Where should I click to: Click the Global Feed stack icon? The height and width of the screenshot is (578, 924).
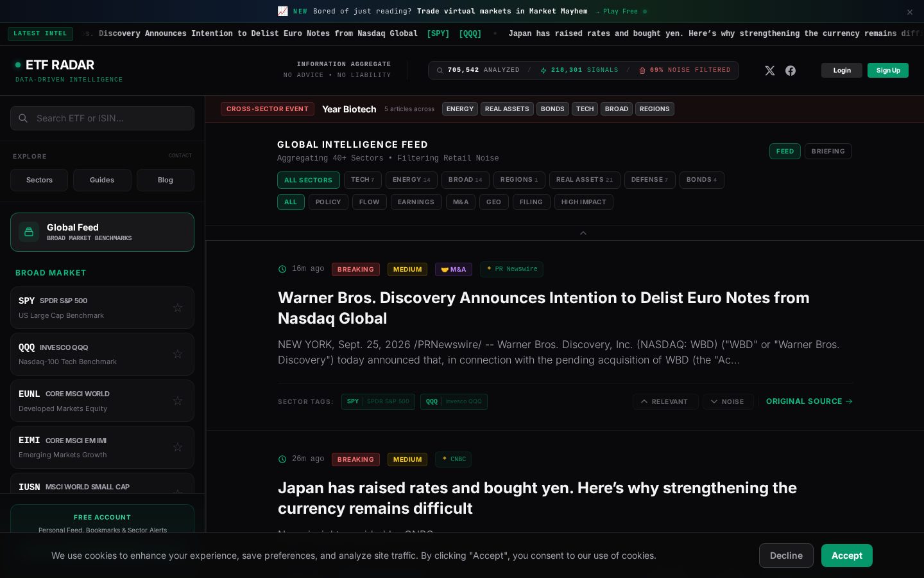tap(29, 232)
